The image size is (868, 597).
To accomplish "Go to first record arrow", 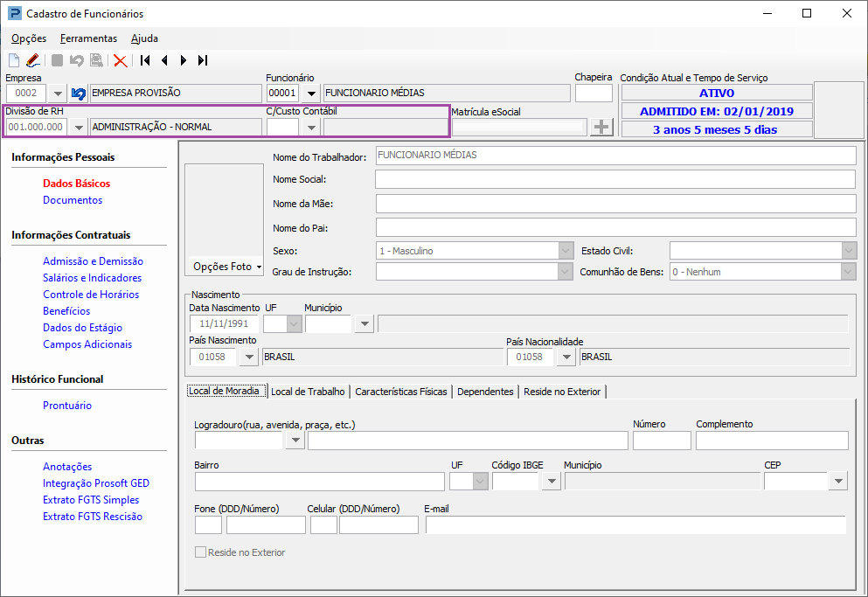I will coord(145,59).
